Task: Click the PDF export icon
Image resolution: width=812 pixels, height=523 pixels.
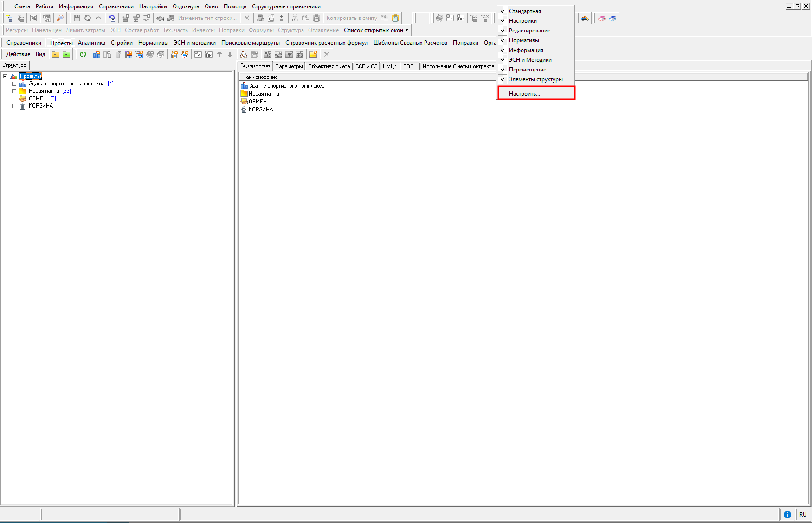Action: (x=47, y=18)
